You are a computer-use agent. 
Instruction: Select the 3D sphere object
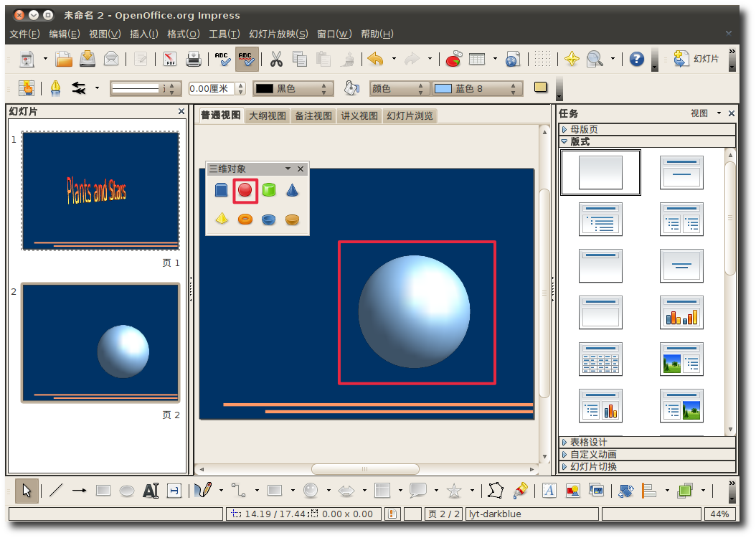tap(245, 190)
